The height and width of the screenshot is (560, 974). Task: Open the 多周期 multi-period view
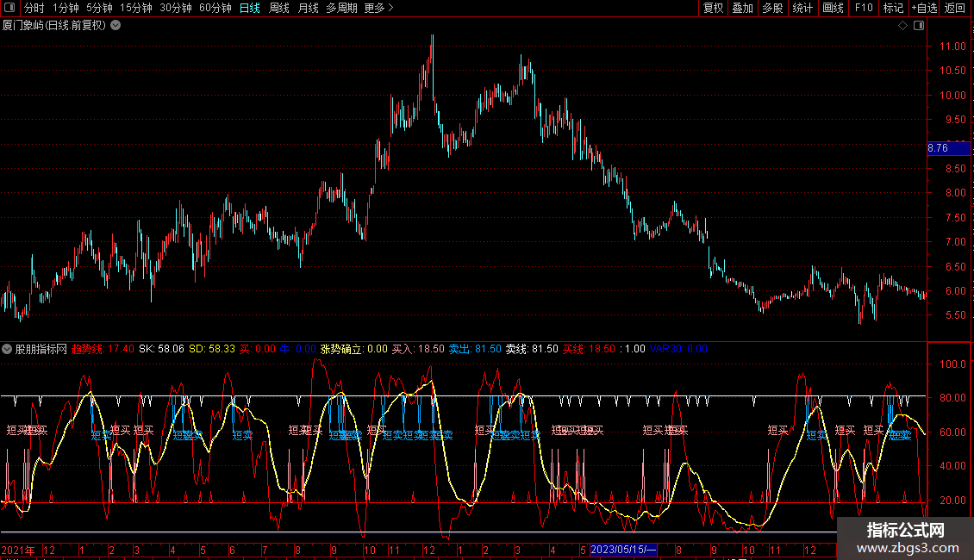pyautogui.click(x=340, y=8)
